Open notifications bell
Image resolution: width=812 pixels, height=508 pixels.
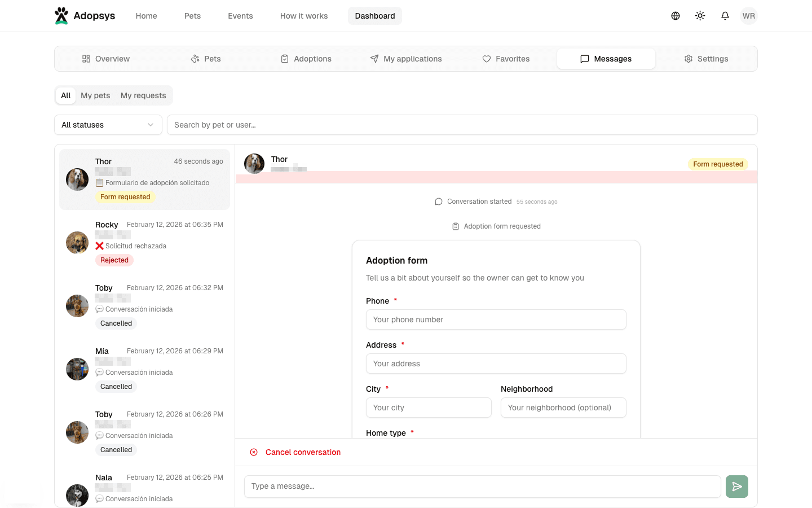[725, 16]
